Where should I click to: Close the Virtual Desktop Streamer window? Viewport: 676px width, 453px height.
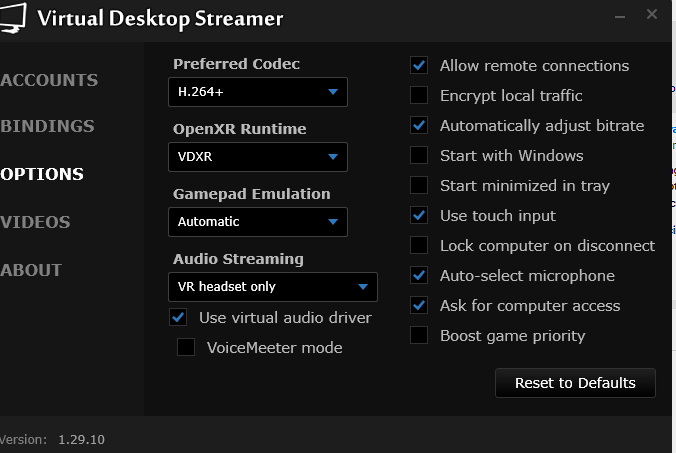pyautogui.click(x=652, y=14)
